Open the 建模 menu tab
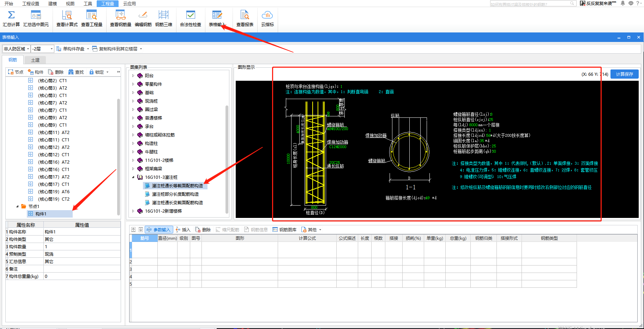The image size is (644, 329). point(53,4)
